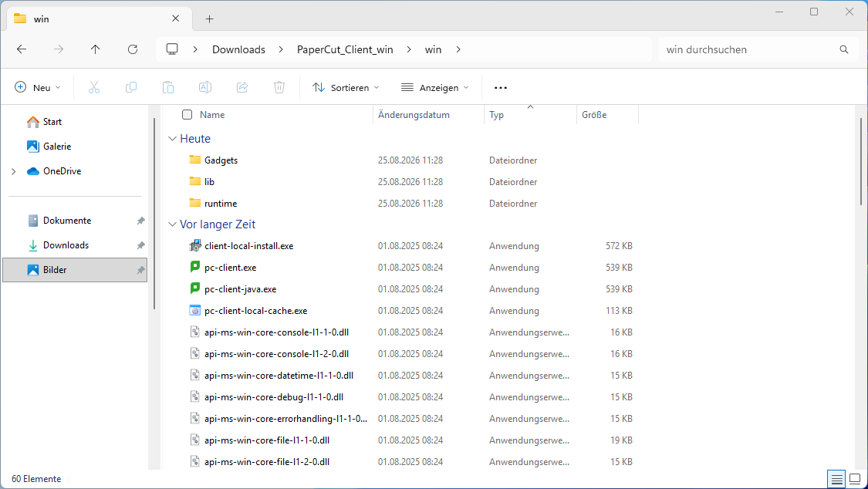Refresh the current folder view

(x=132, y=49)
